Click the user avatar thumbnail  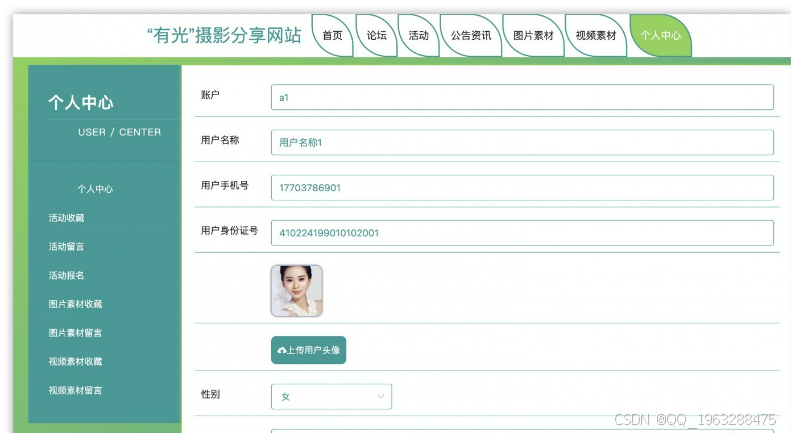[297, 291]
